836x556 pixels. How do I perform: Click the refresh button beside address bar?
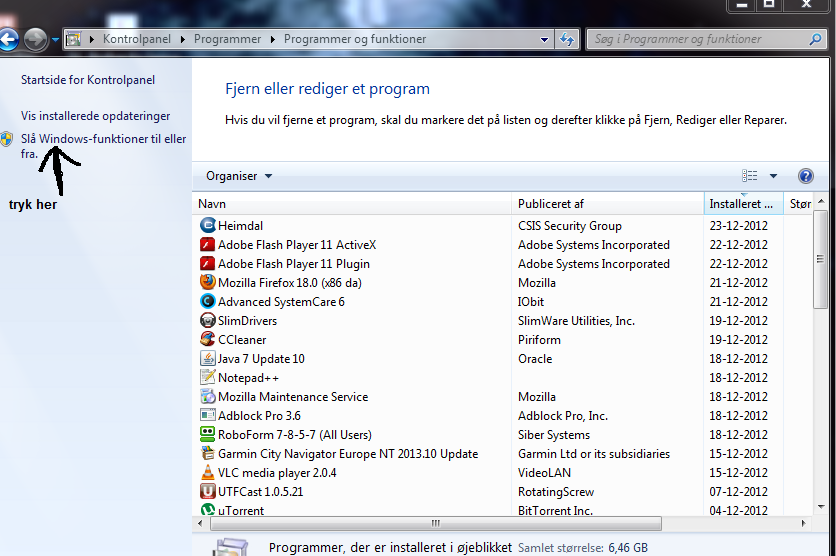(567, 39)
